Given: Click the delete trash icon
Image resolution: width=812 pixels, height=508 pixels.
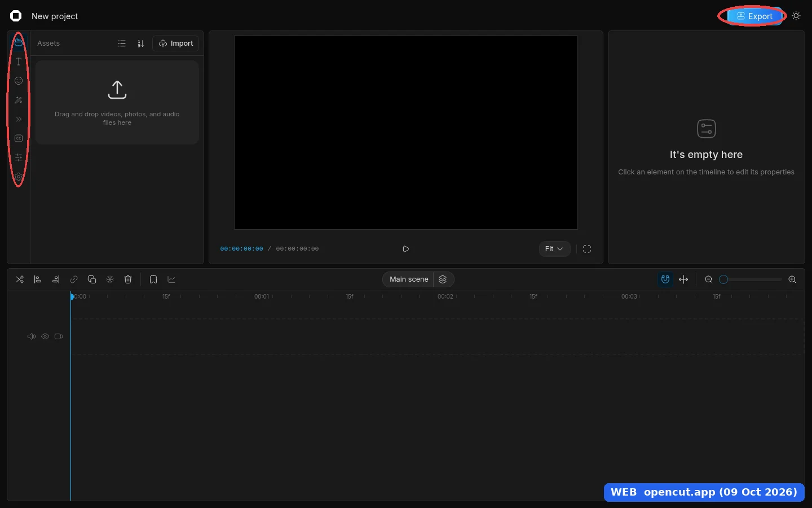Looking at the screenshot, I should [x=128, y=279].
